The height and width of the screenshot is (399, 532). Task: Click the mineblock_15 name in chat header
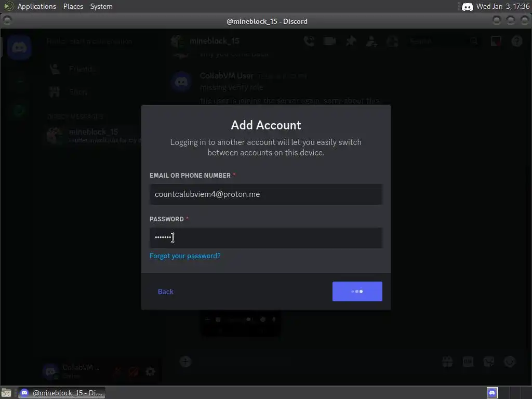point(215,42)
